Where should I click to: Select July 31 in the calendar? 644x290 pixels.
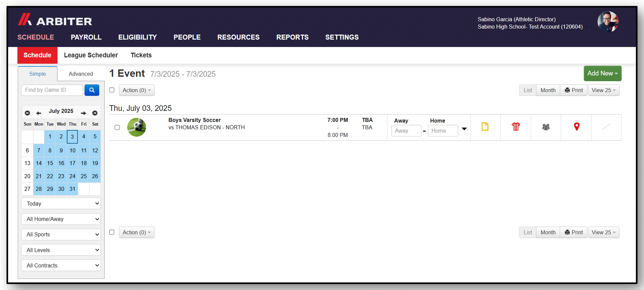coord(72,189)
